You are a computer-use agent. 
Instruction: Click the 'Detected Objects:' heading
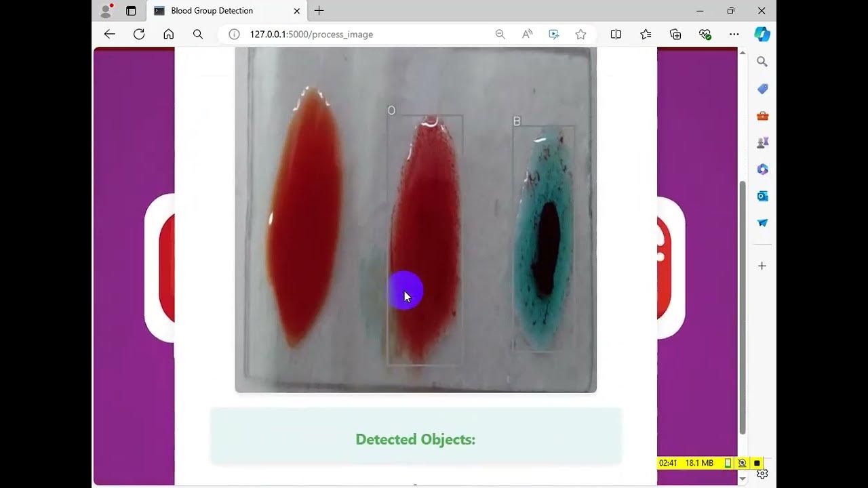416,439
